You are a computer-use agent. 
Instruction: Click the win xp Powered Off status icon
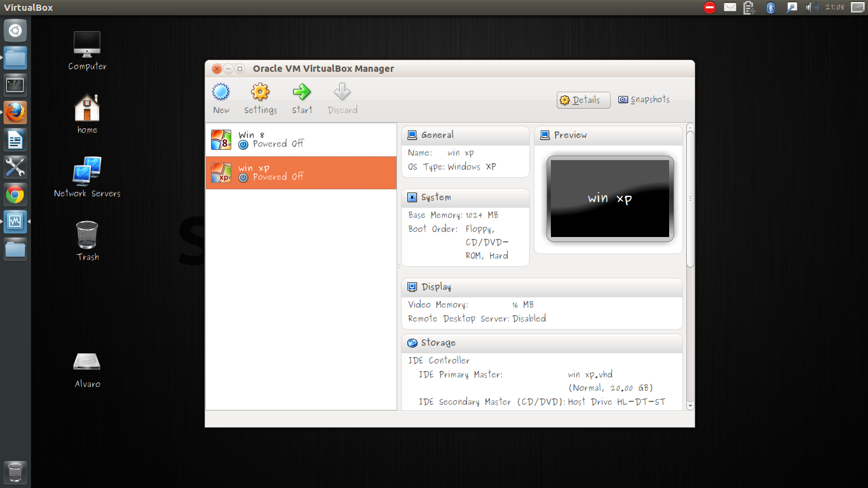click(243, 178)
